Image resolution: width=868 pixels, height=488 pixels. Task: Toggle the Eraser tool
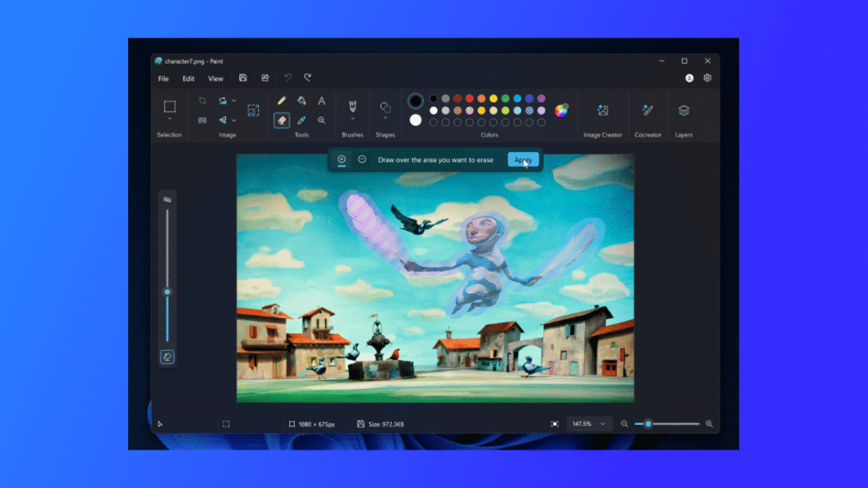click(282, 120)
